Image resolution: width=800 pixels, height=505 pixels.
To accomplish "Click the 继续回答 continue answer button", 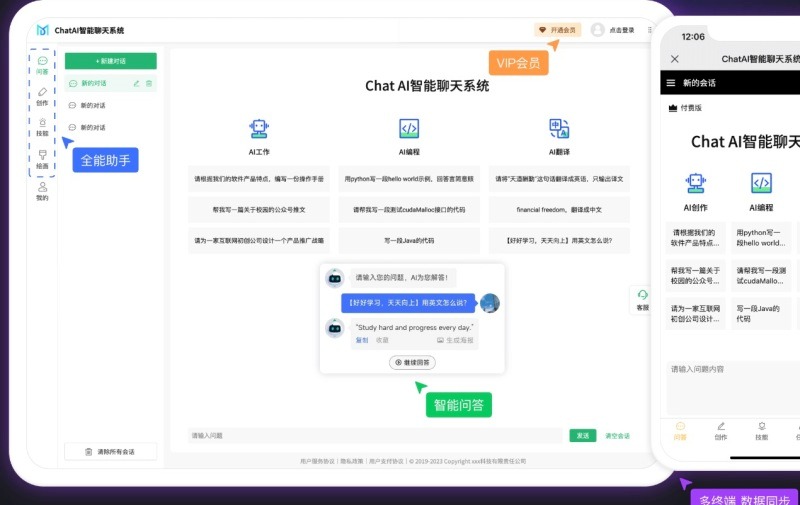I will tap(412, 363).
